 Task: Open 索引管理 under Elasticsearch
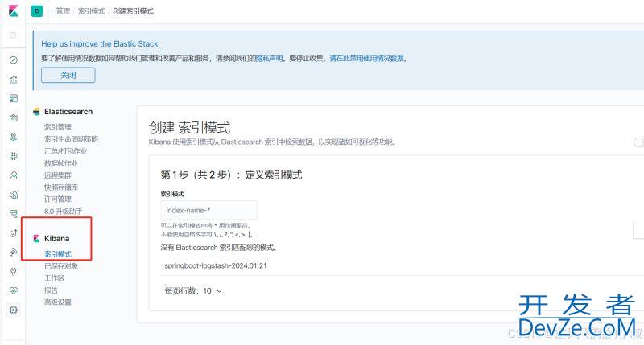(58, 127)
